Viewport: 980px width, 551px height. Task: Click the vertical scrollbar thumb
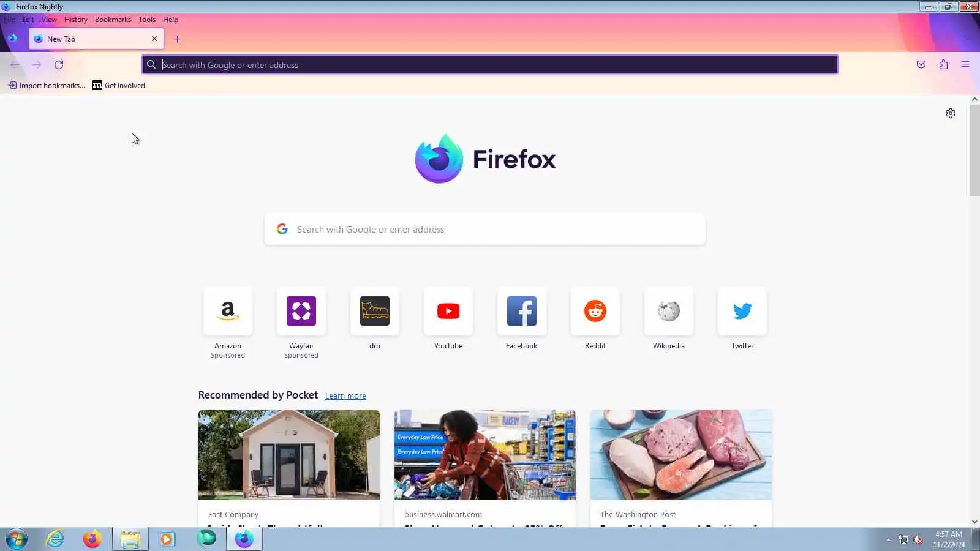(974, 150)
